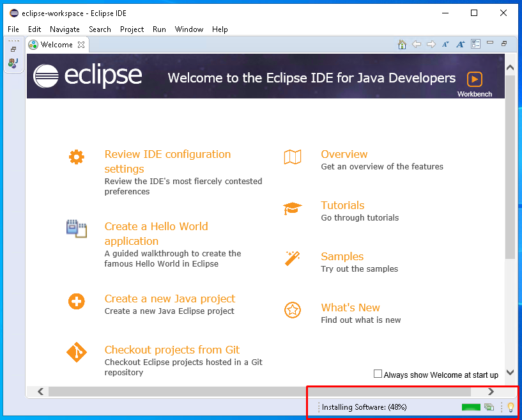This screenshot has width=522, height=420.
Task: Click the Overview map icon
Action: (x=293, y=157)
